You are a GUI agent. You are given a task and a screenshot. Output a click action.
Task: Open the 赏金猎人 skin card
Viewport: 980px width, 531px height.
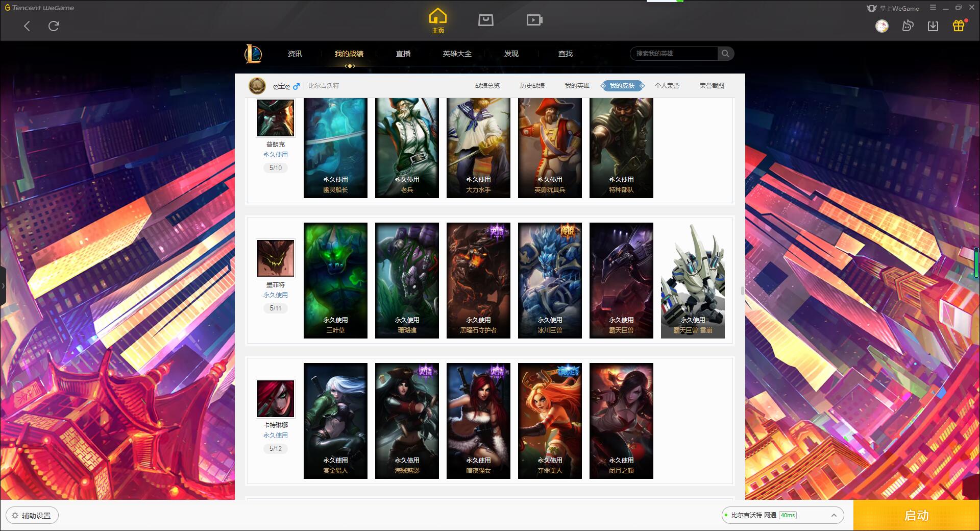[x=335, y=421]
